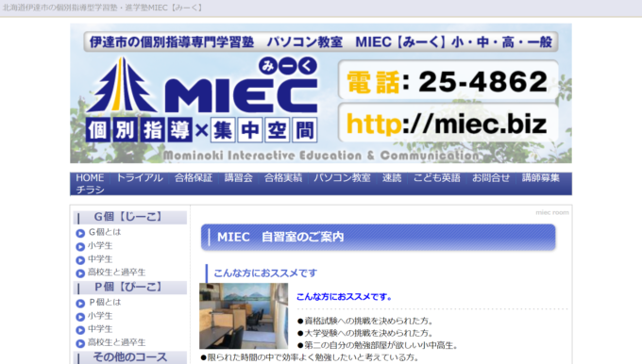Go to the トライアル page
This screenshot has width=642, height=364.
pyautogui.click(x=140, y=178)
